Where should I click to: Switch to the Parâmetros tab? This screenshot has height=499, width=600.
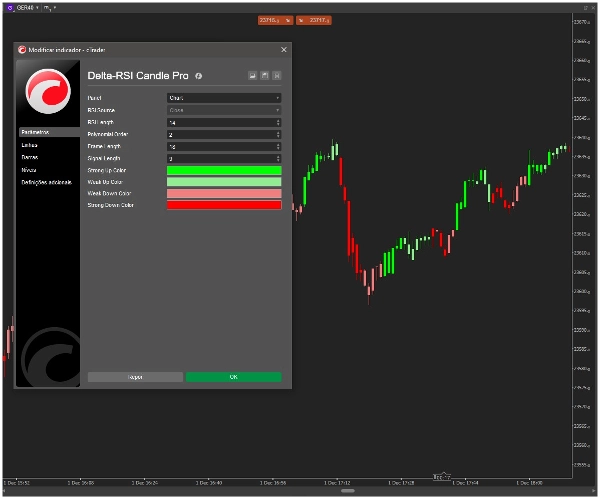49,132
